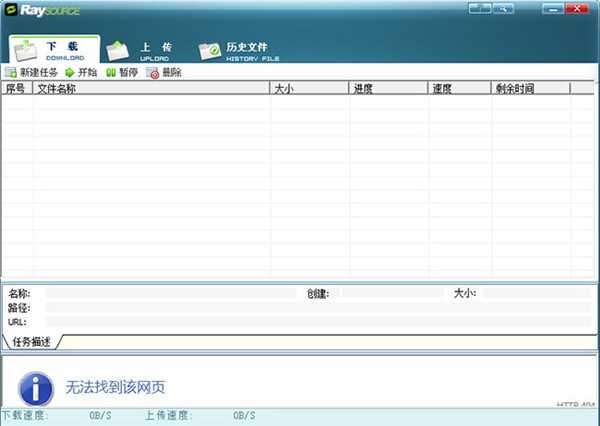Click the 大小 column header in the list
The width and height of the screenshot is (600, 426).
(309, 89)
